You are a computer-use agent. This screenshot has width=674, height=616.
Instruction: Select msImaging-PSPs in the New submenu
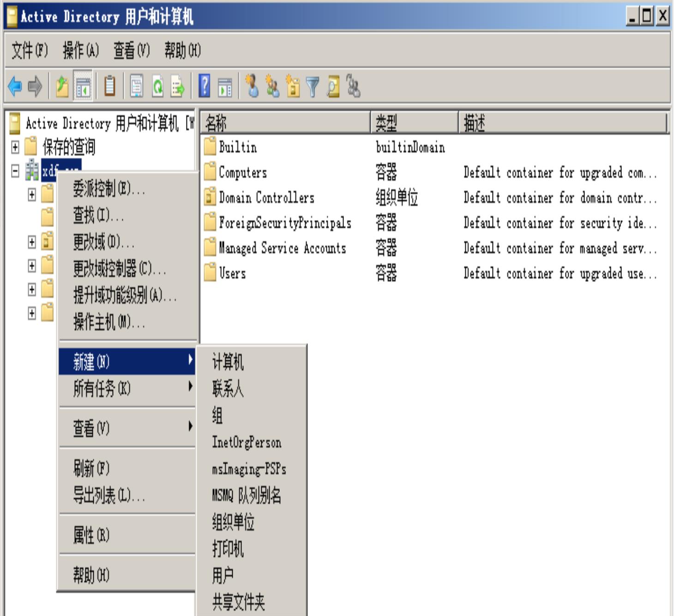coord(252,469)
